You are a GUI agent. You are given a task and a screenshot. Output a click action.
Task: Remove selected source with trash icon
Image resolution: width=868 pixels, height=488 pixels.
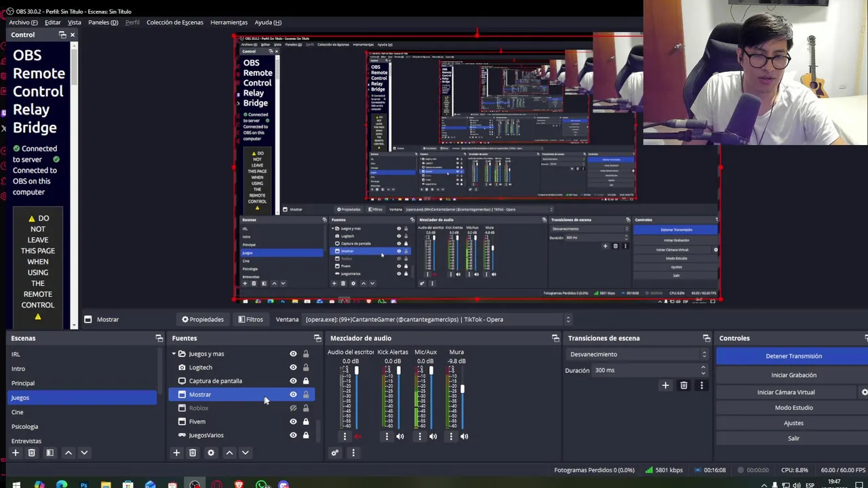[x=193, y=453]
